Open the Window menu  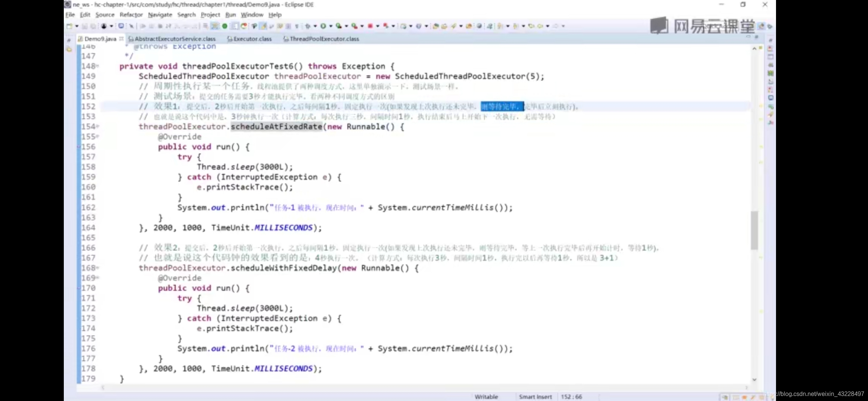(252, 14)
